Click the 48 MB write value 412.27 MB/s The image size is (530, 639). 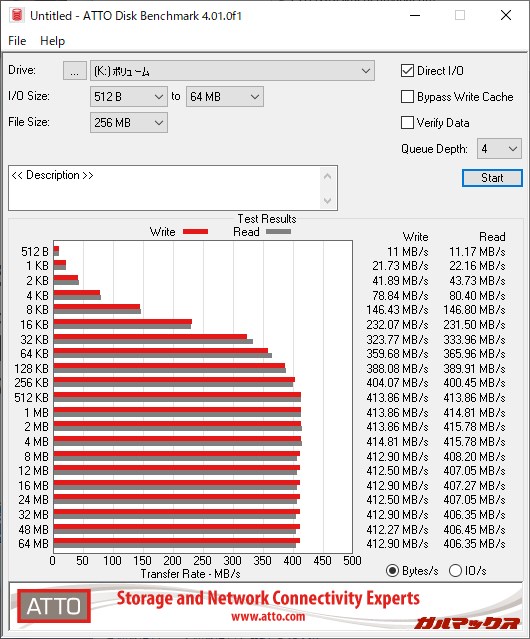[x=397, y=529]
